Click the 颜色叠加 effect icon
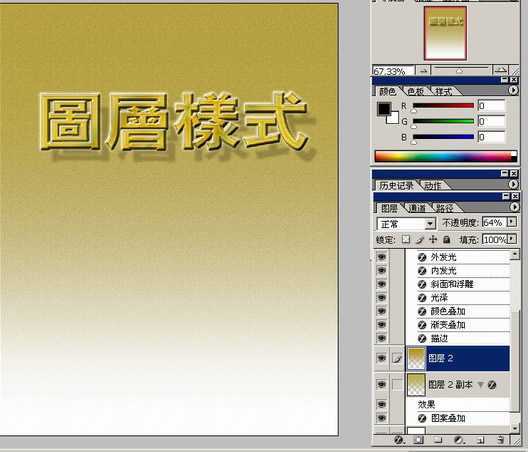Image resolution: width=528 pixels, height=452 pixels. pos(422,312)
